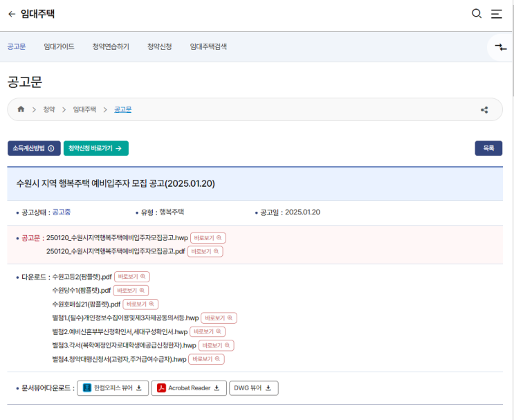Click 바로보기 for 별첨1 개인정보수집이용 동의서
Screen dimensions: 514x420
click(219, 318)
